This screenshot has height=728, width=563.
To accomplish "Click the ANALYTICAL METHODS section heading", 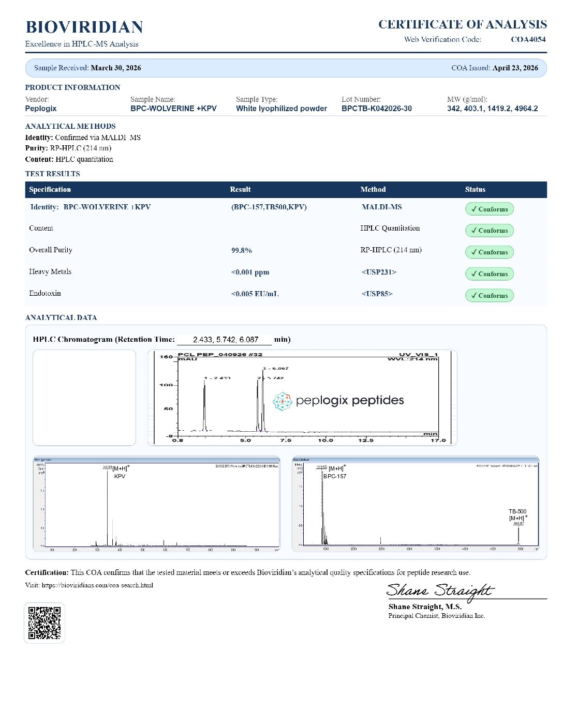I will (x=70, y=126).
